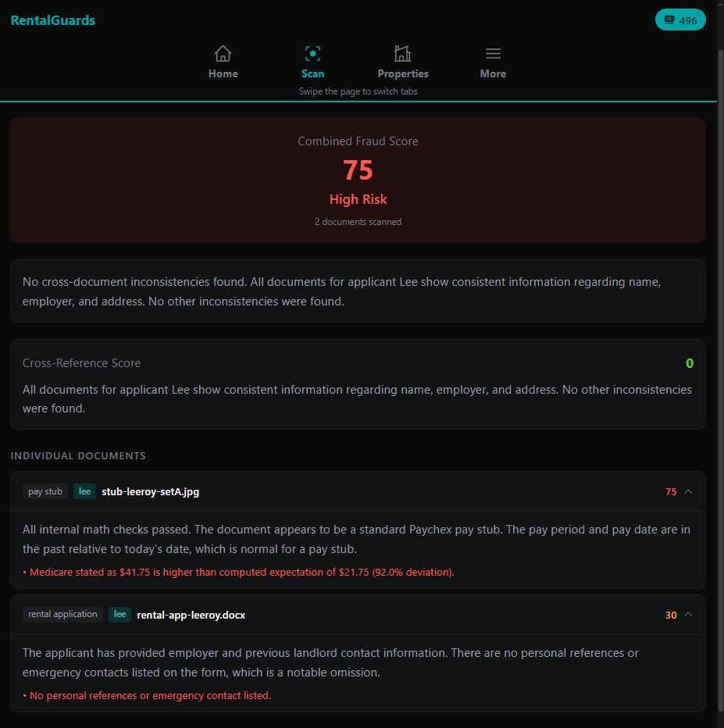The width and height of the screenshot is (724, 728).
Task: Expand the Cross-Reference Score panel
Action: (81, 363)
